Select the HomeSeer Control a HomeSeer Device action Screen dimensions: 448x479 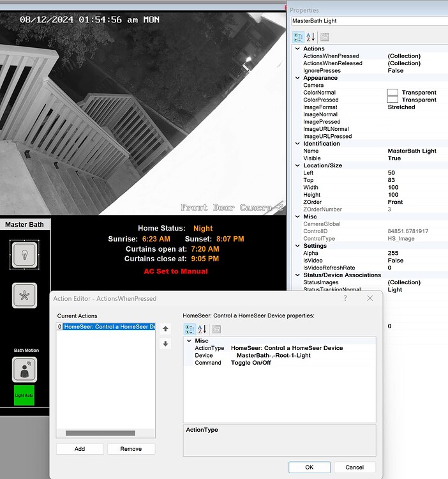coord(106,326)
